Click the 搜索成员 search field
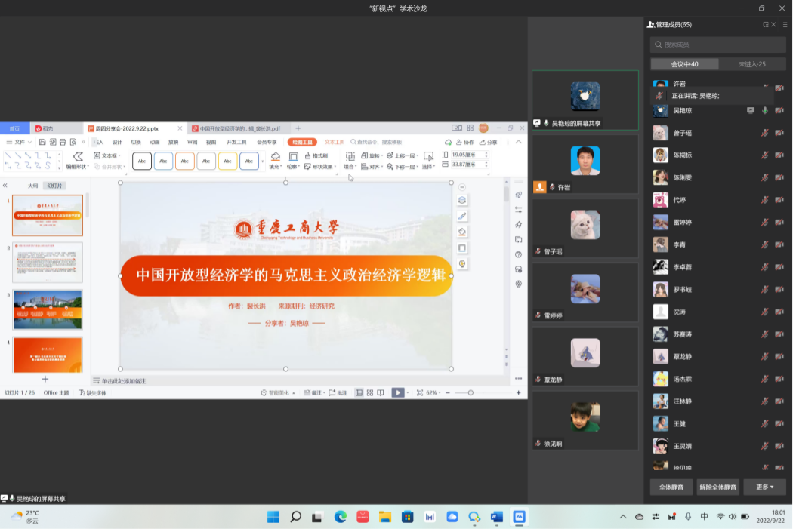This screenshot has width=796, height=532. tap(717, 45)
